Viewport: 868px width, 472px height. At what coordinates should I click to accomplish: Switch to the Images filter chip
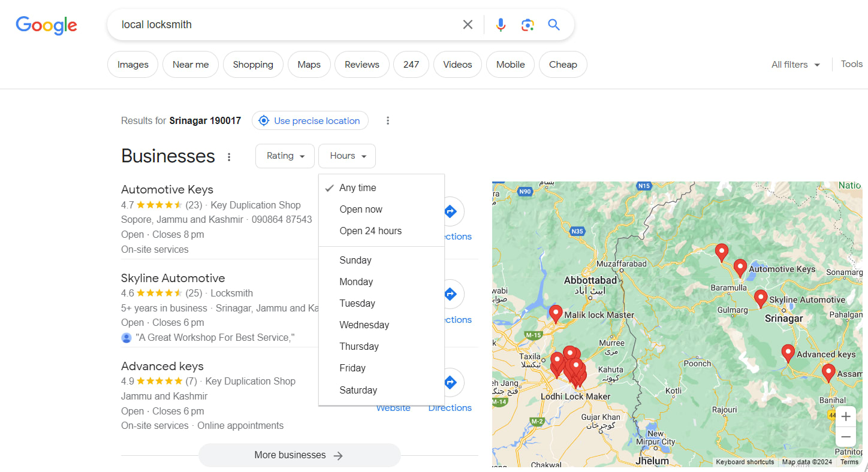(132, 65)
